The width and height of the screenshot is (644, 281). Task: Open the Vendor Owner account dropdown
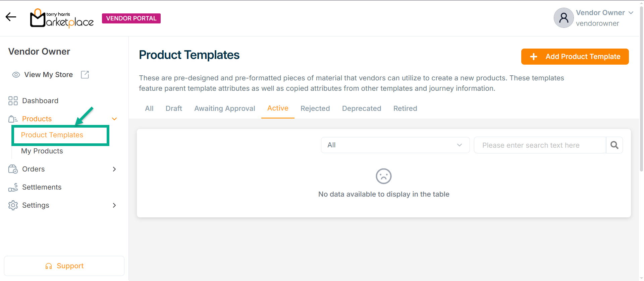pos(631,13)
